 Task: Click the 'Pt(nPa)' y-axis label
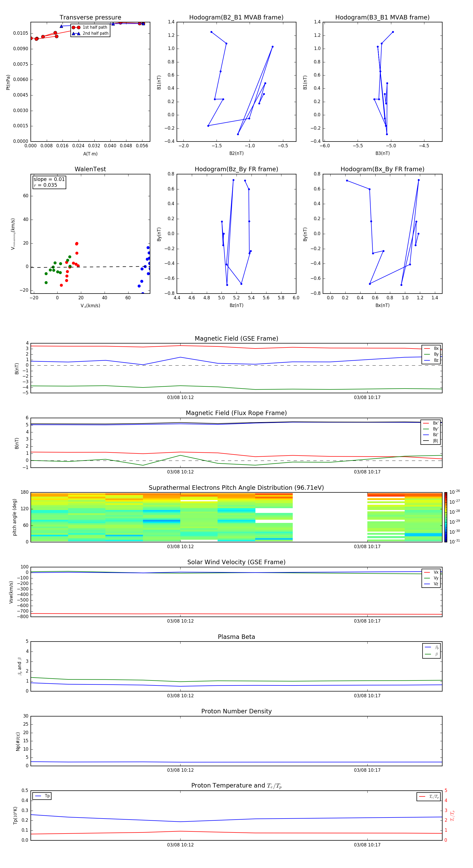pos(8,82)
